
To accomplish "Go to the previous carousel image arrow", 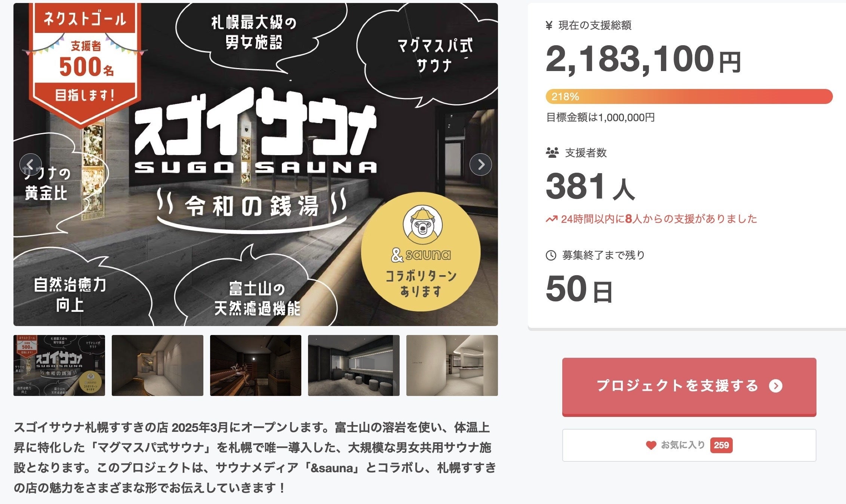I will pos(31,165).
